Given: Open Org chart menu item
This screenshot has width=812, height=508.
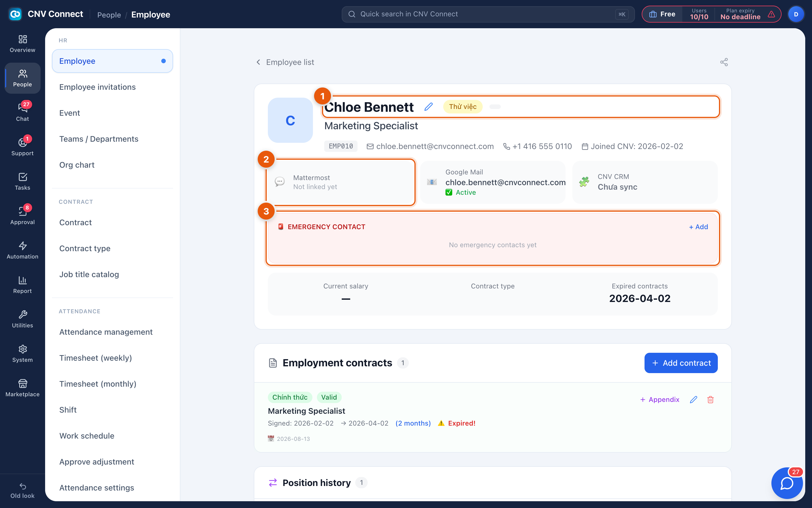Looking at the screenshot, I should pyautogui.click(x=112, y=165).
